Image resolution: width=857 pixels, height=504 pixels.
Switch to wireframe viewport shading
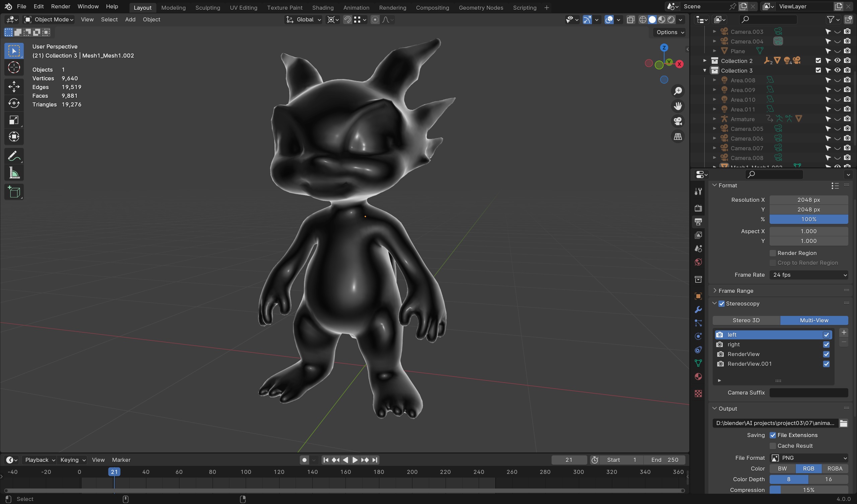click(642, 19)
